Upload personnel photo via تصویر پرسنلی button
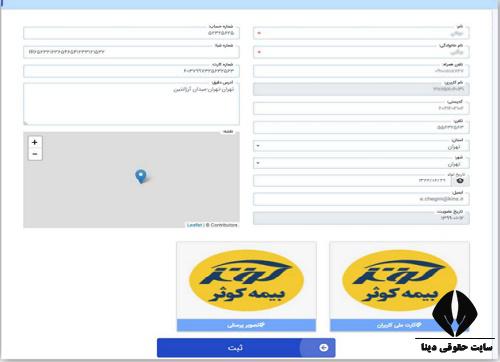The width and height of the screenshot is (500, 362). point(246,325)
